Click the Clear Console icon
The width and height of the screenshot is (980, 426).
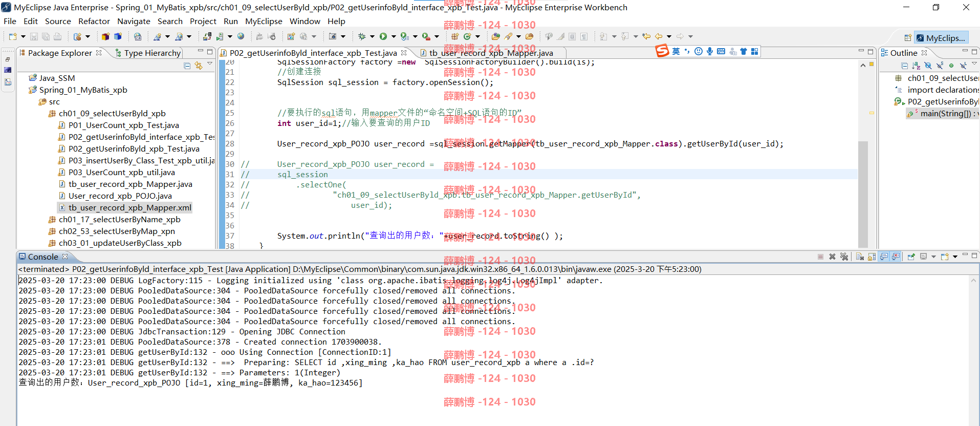pyautogui.click(x=860, y=257)
